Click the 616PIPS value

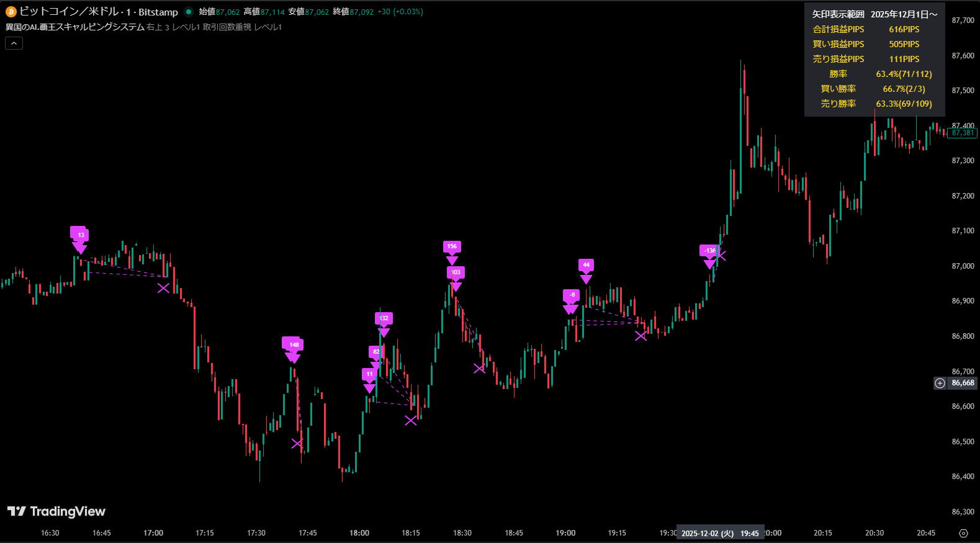tap(904, 29)
